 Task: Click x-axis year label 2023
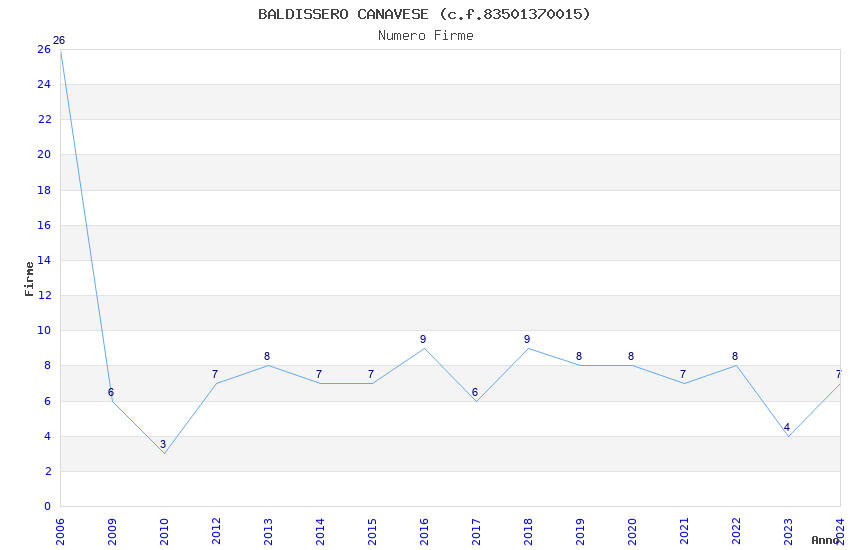coord(788,532)
